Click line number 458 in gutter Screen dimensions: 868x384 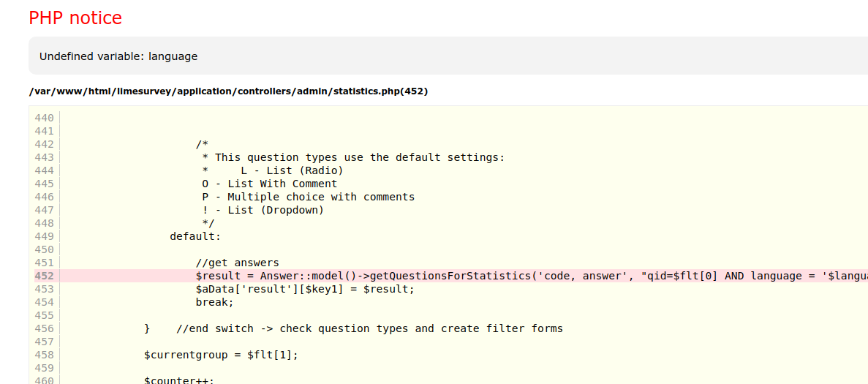click(44, 355)
